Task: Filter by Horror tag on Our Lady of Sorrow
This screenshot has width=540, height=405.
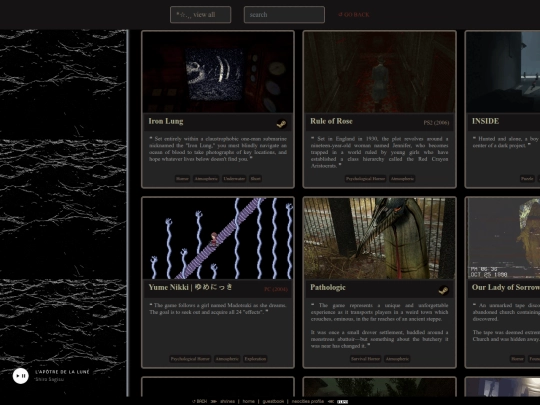Action: [x=517, y=359]
